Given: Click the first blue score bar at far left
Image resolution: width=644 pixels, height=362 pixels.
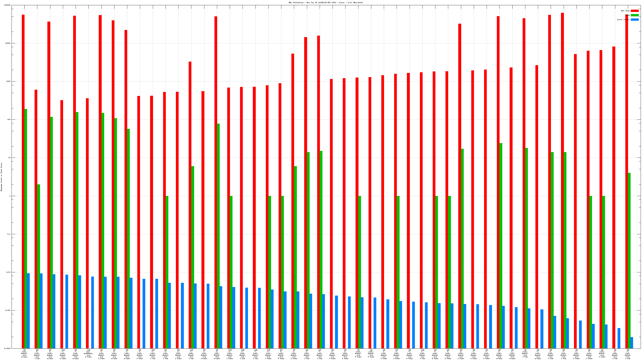Looking at the screenshot, I should pos(29,311).
